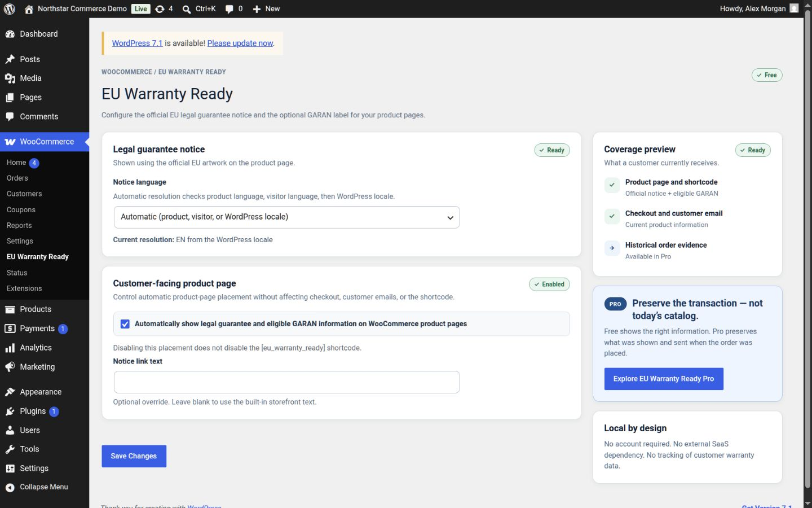The height and width of the screenshot is (508, 812).
Task: Click the PRO badge in upgrade card
Action: 615,304
